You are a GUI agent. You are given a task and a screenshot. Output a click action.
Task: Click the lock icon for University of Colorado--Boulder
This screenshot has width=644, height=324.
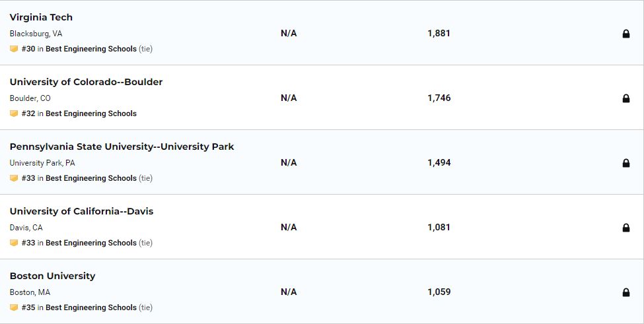tap(626, 98)
